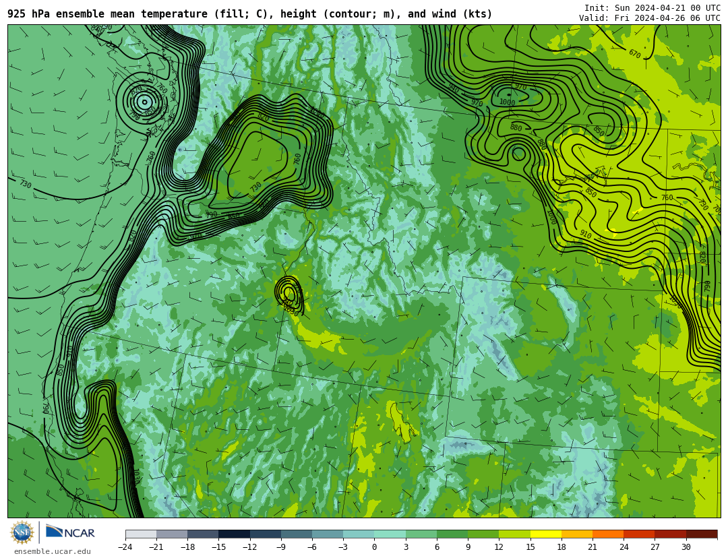Click the -24 colorbar tick label
Image resolution: width=728 pixels, height=560 pixels.
tap(125, 547)
